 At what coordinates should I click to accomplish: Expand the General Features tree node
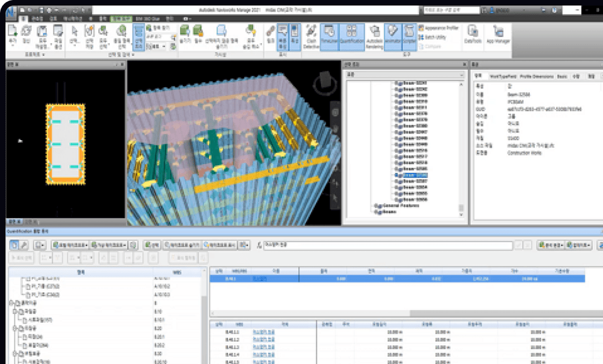(x=376, y=206)
